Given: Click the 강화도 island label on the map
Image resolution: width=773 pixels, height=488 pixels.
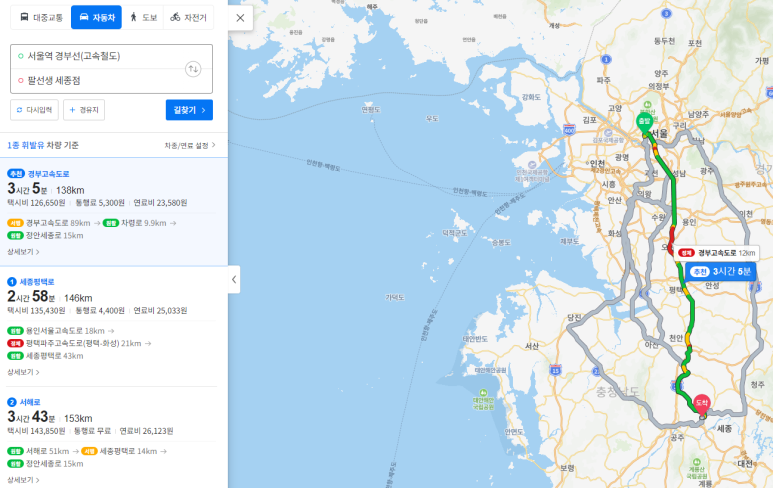Looking at the screenshot, I should pos(531,97).
